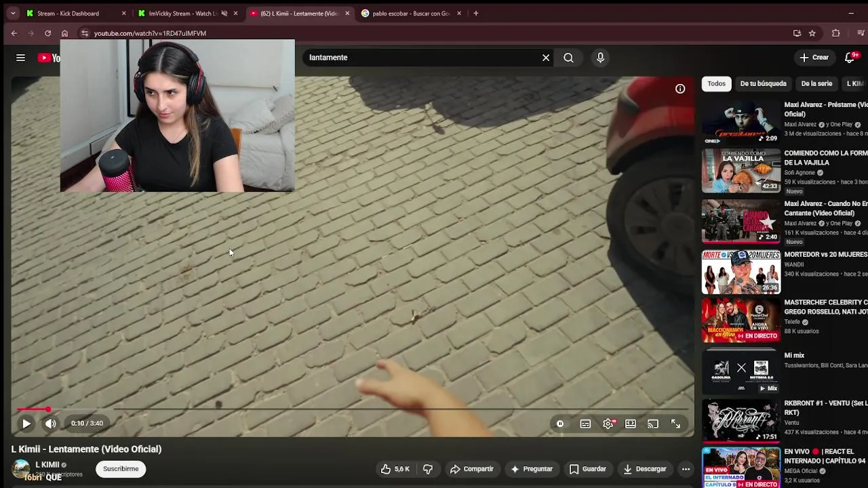Click the Descargar button
868x488 pixels.
click(645, 469)
